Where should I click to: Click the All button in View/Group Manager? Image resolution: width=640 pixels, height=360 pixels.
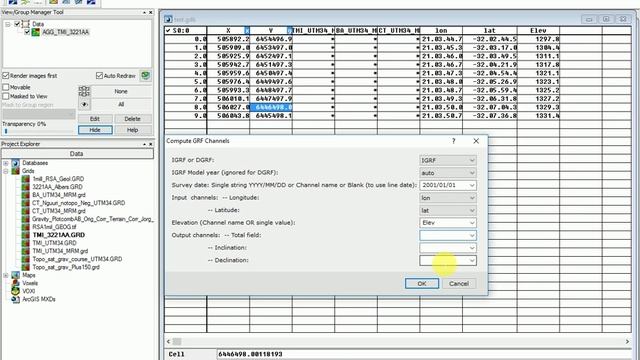(121, 104)
